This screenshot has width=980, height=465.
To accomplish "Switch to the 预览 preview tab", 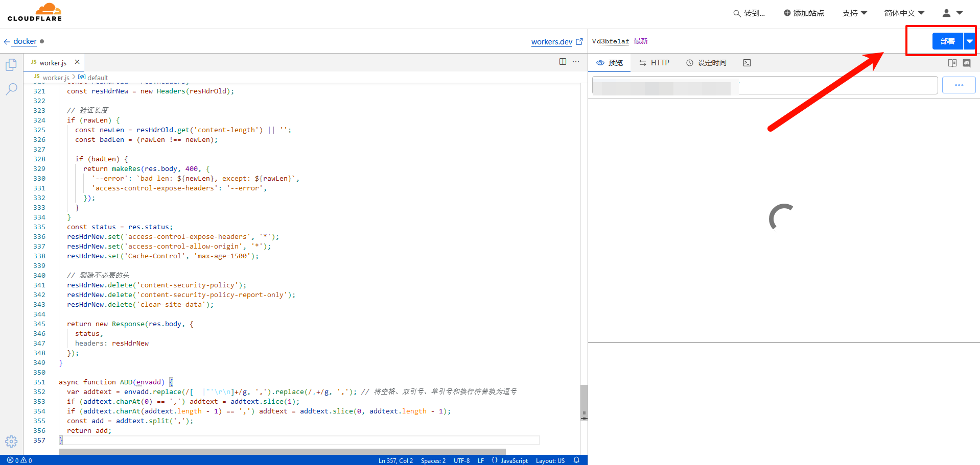I will (x=610, y=63).
